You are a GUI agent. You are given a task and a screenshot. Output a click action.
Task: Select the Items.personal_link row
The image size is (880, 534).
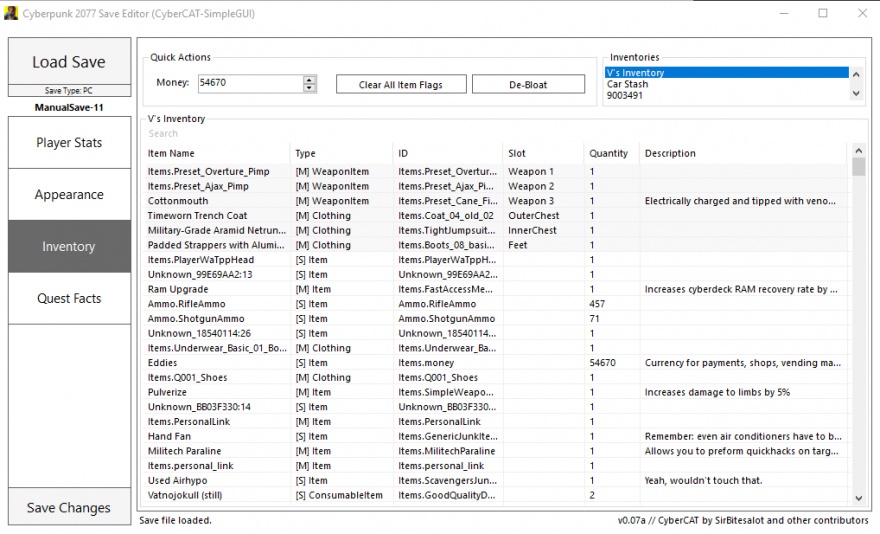497,465
